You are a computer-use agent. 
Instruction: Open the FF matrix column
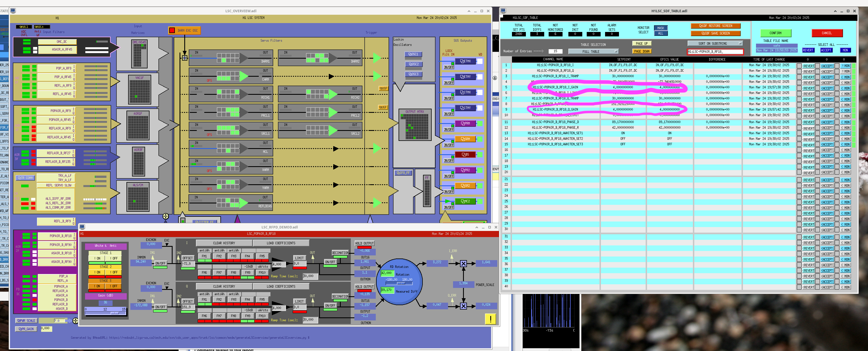point(427,191)
